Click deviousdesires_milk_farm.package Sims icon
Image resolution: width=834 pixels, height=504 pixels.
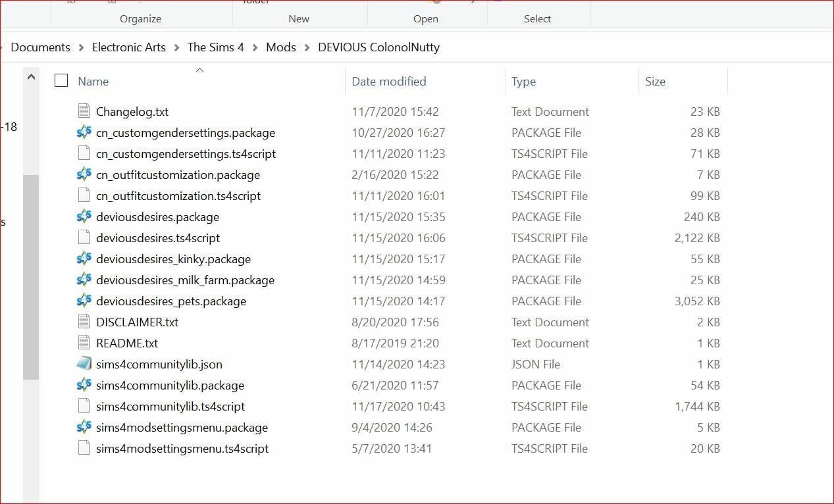84,280
